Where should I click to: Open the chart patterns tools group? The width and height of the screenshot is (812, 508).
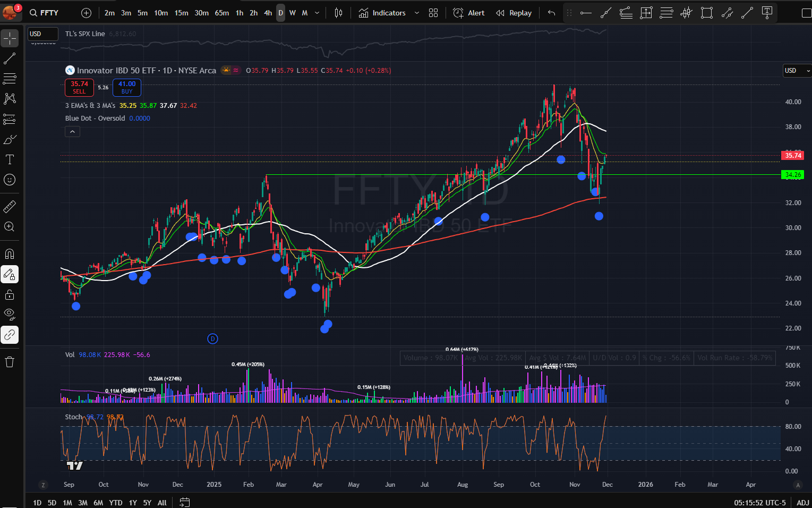[10, 99]
